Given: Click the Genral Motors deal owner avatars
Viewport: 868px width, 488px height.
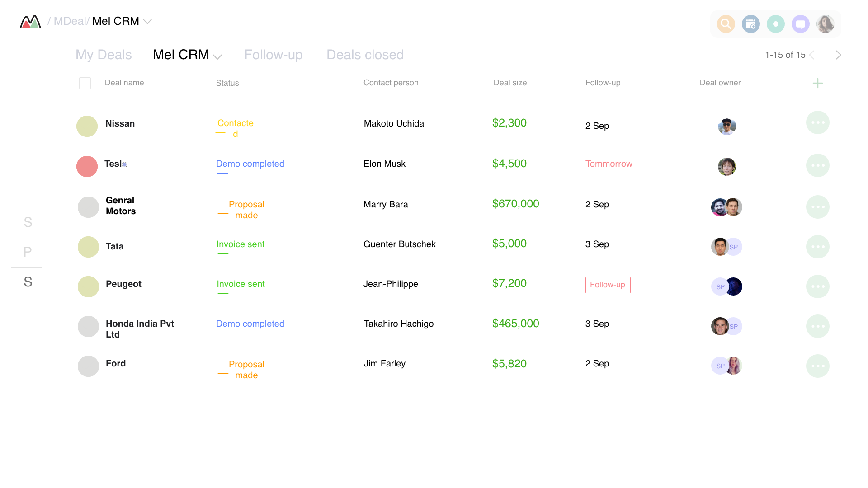Looking at the screenshot, I should 726,207.
